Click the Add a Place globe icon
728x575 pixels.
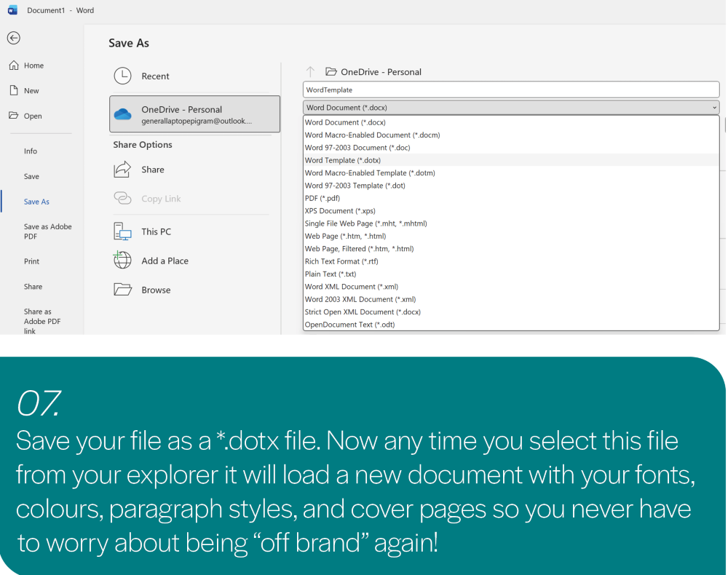pyautogui.click(x=122, y=260)
